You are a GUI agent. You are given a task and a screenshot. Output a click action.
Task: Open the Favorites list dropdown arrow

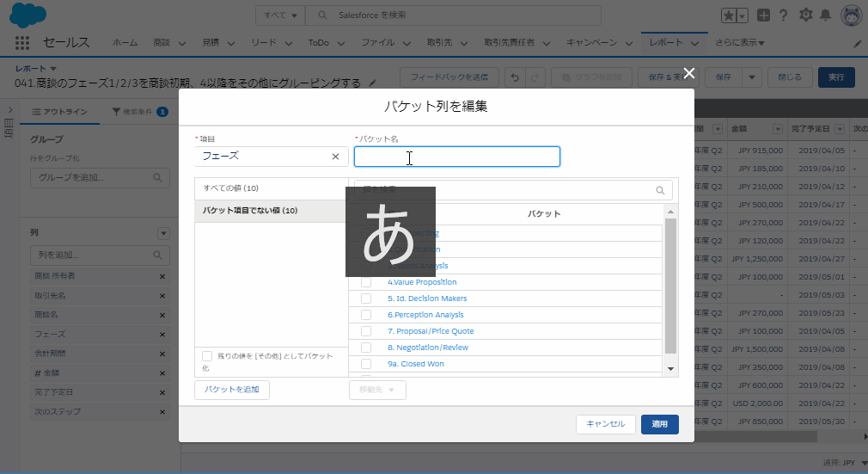point(743,15)
